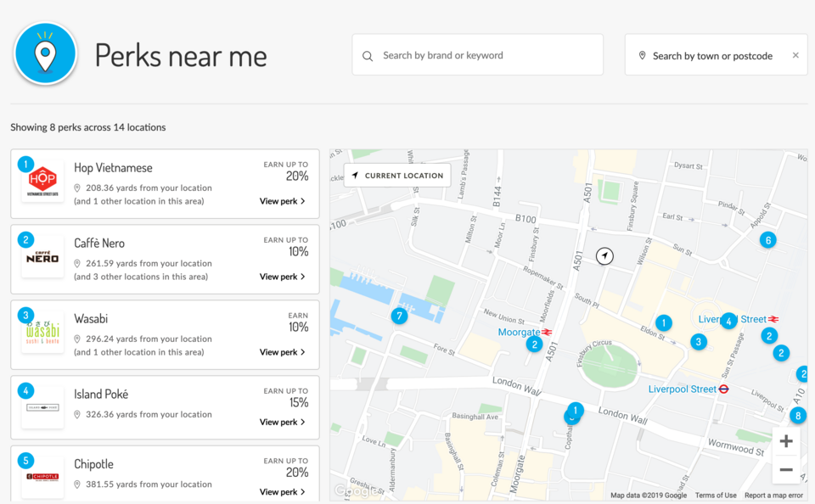Open the Chipotle logo
815x504 pixels.
[x=42, y=477]
